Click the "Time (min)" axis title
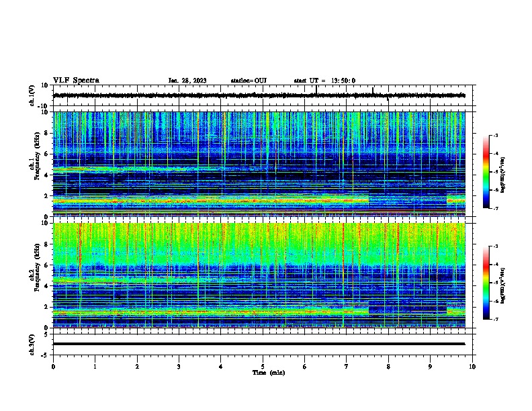532x411 pixels. point(269,373)
